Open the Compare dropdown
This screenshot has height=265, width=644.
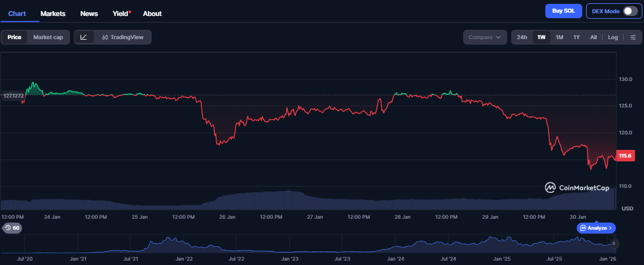pyautogui.click(x=485, y=37)
